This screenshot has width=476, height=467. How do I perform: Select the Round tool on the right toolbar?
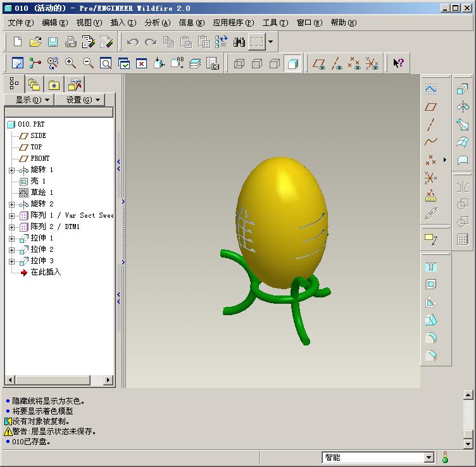[x=431, y=337]
